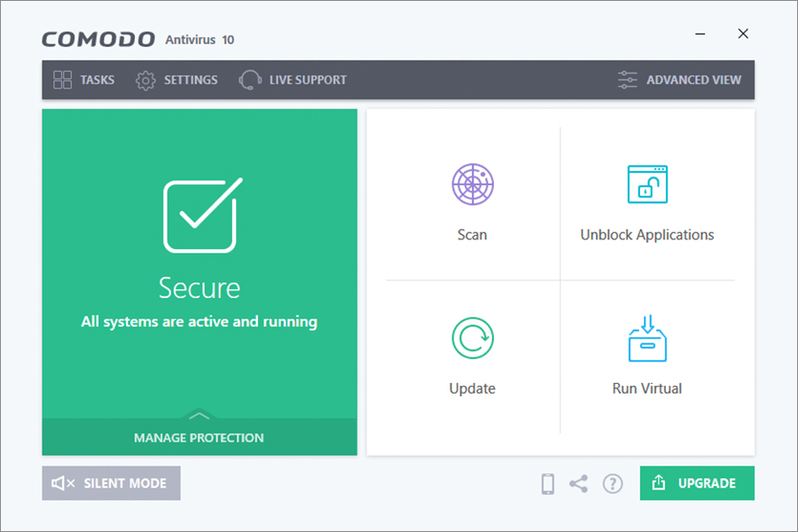This screenshot has height=532, width=798.
Task: Toggle Silent Mode
Action: click(111, 483)
